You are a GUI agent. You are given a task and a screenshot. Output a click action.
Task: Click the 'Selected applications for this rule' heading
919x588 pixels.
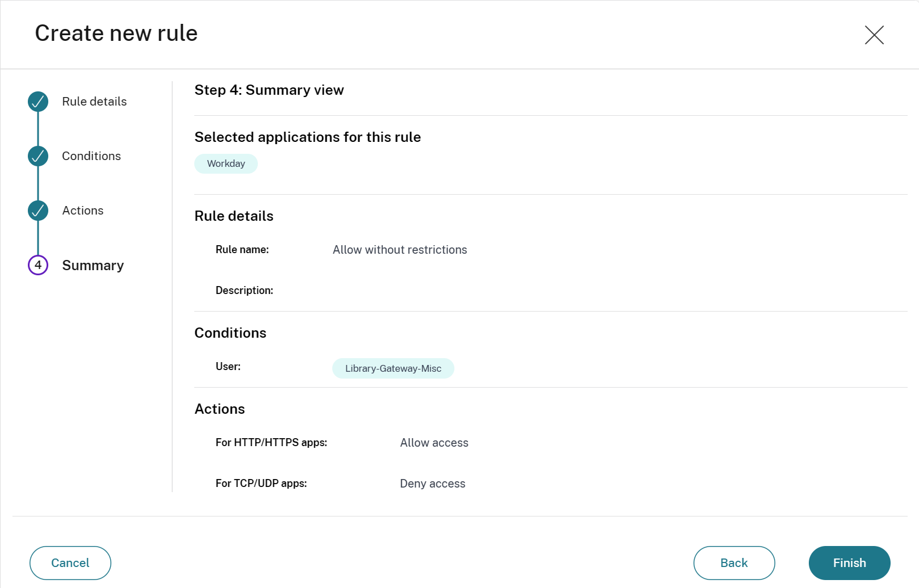click(x=307, y=137)
